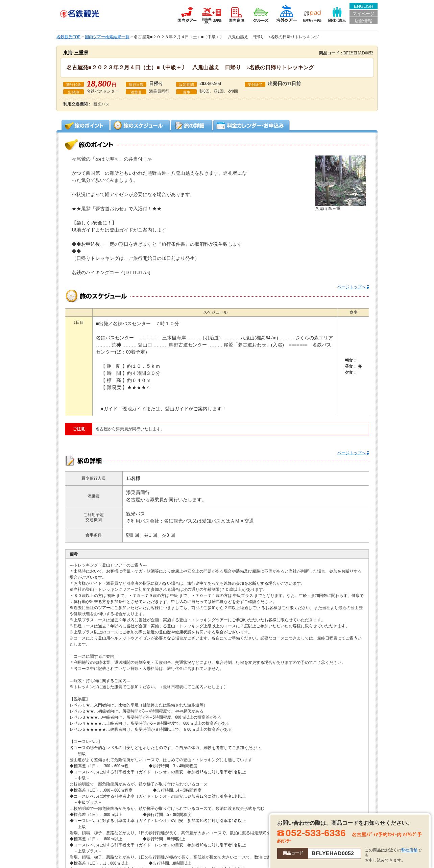434x868 pixels.
Task: Open 店舗情報 button
Action: (363, 21)
